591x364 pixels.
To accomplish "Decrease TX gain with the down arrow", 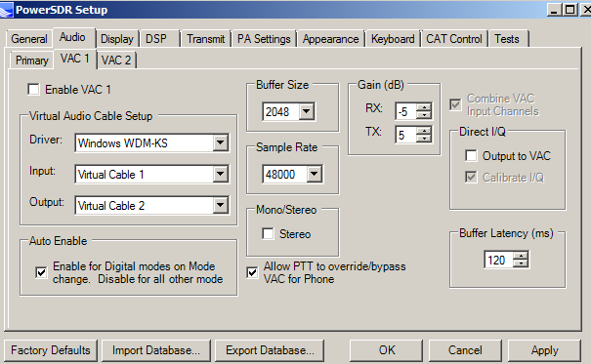I will click(x=424, y=139).
